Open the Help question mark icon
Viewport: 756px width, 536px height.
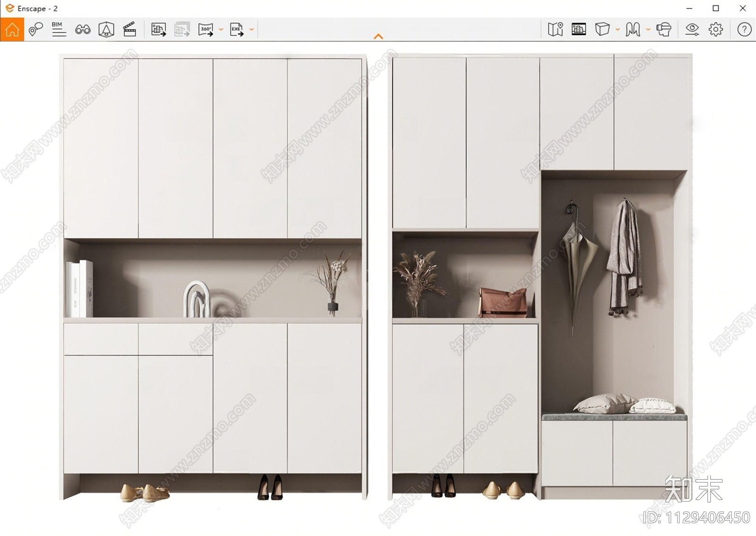click(744, 29)
